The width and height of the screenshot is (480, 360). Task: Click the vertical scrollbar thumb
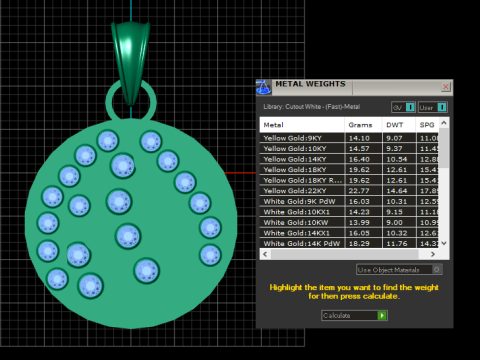point(444,148)
